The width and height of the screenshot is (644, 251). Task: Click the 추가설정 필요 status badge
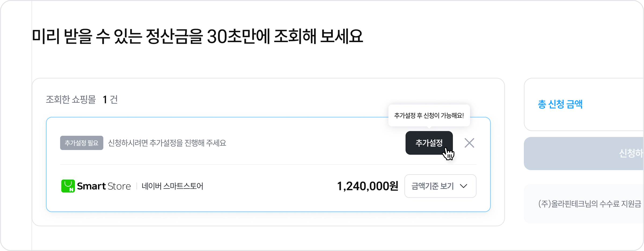pyautogui.click(x=82, y=143)
